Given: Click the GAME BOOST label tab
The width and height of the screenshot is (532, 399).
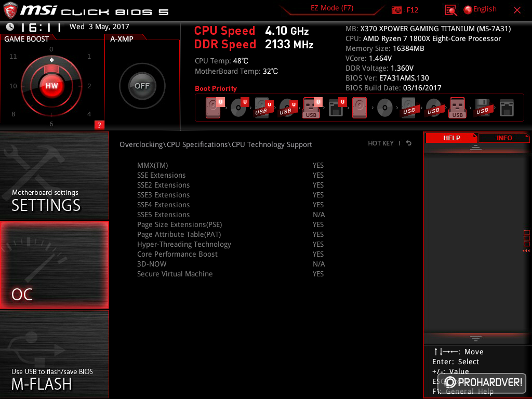Looking at the screenshot, I should (x=26, y=39).
